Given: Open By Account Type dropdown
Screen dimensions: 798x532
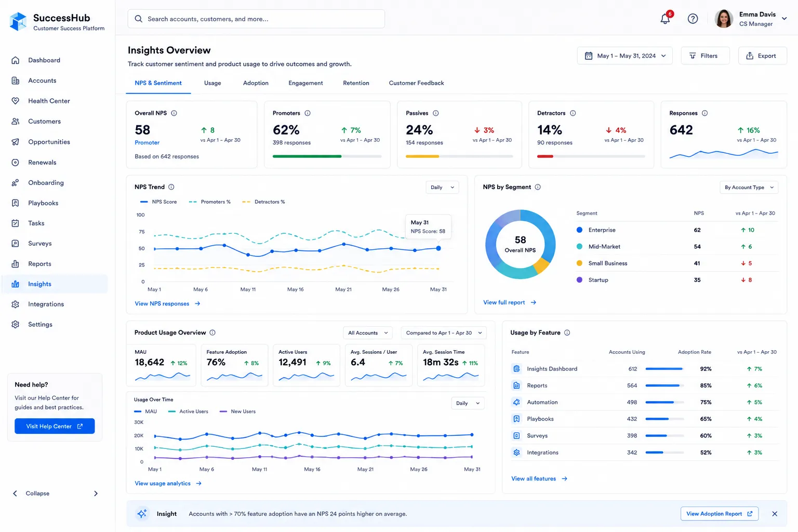Looking at the screenshot, I should 749,188.
